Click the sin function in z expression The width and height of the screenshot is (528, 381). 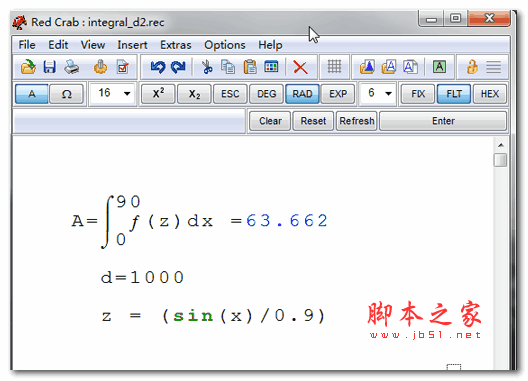193,316
